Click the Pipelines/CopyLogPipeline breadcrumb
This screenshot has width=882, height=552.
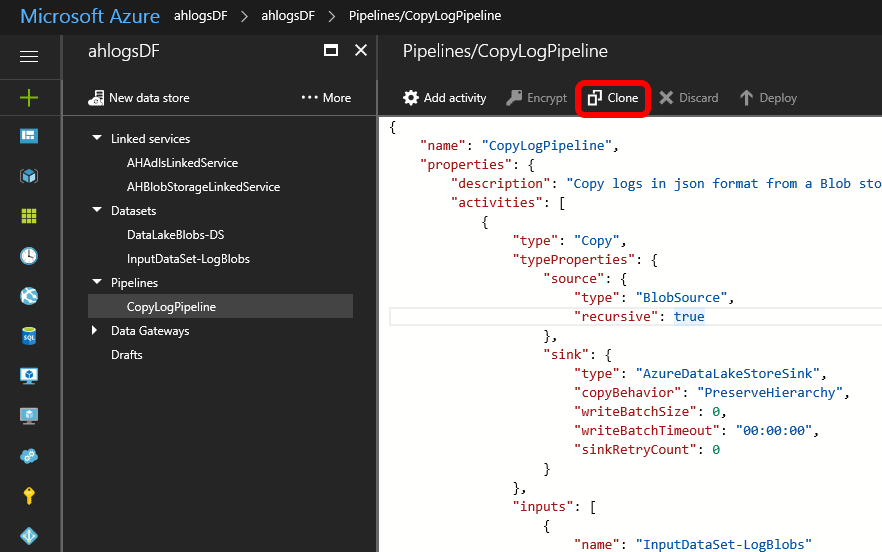pos(425,16)
